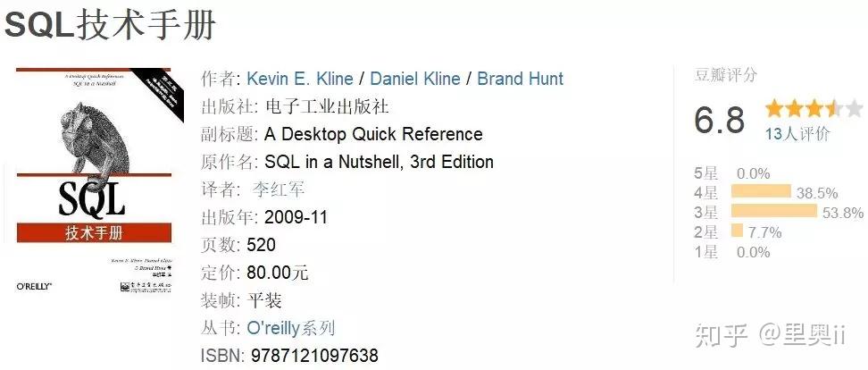Click the publisher name 电子工业出版社
This screenshot has height=370, width=868.
click(327, 106)
